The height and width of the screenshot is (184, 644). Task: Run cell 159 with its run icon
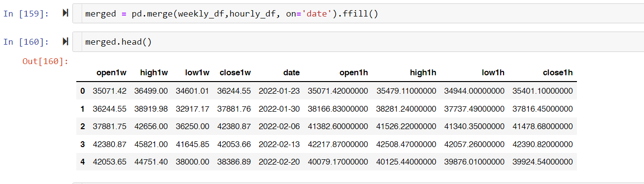click(65, 14)
